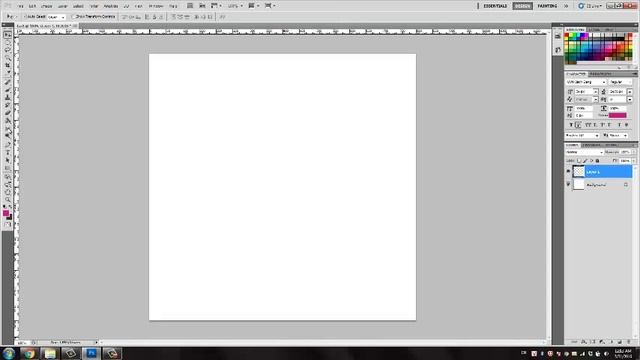Hide Layer 1 using its eye icon
This screenshot has height=360, width=640.
(x=568, y=171)
